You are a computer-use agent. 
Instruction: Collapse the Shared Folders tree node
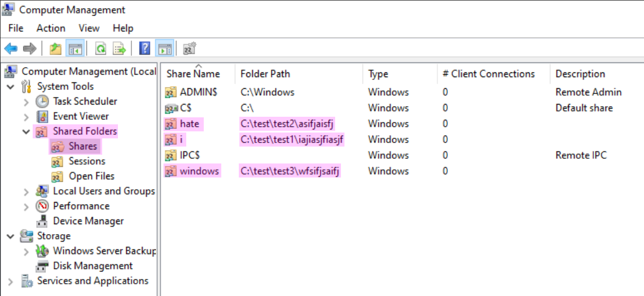point(26,132)
